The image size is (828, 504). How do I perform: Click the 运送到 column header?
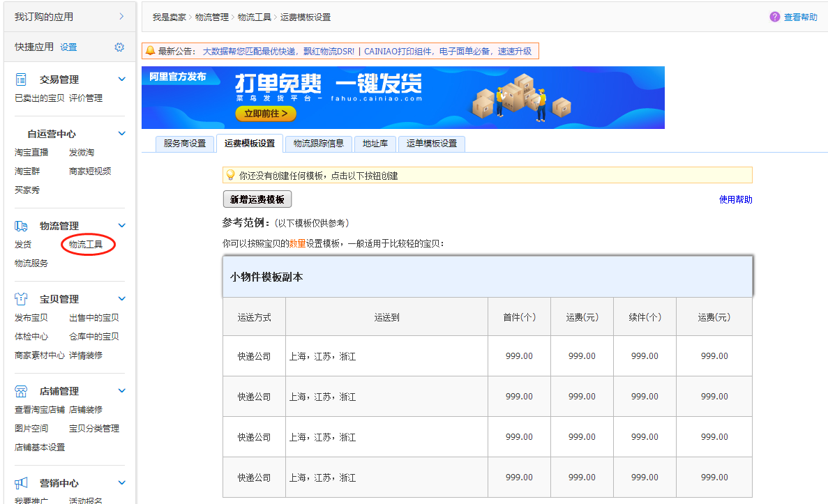coord(386,317)
